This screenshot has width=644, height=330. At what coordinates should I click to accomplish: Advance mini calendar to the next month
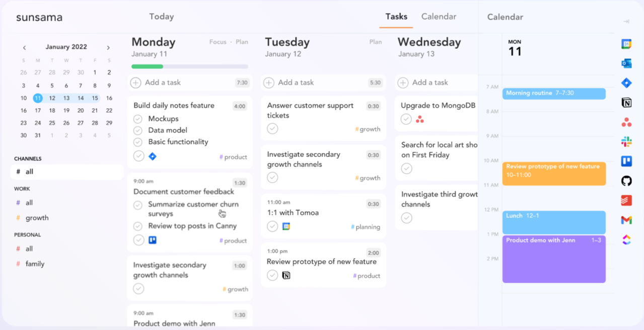(x=108, y=48)
